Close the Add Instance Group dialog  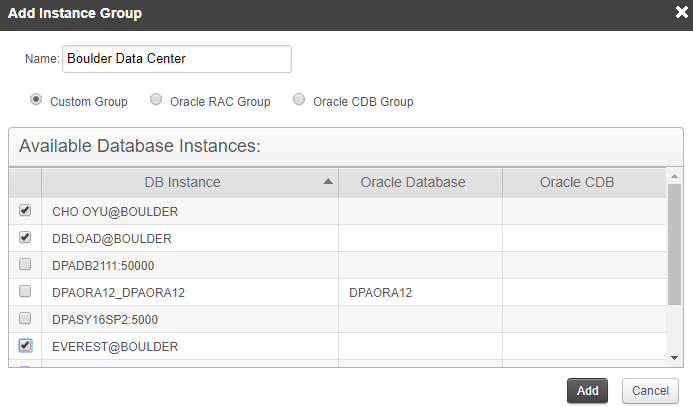pyautogui.click(x=681, y=13)
